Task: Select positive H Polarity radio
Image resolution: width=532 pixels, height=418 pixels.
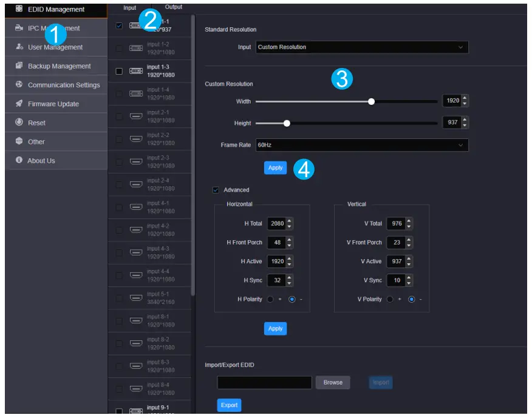Action: [270, 299]
